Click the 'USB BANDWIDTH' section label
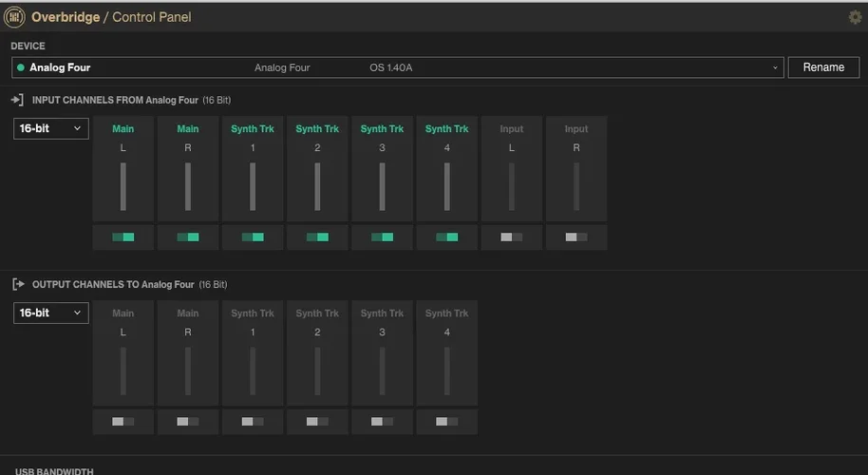This screenshot has height=475, width=868. pos(54,471)
